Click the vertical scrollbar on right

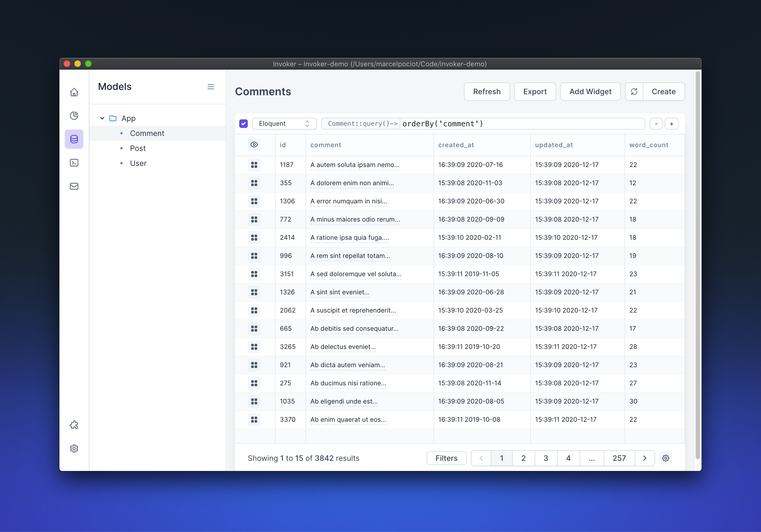pos(698,265)
